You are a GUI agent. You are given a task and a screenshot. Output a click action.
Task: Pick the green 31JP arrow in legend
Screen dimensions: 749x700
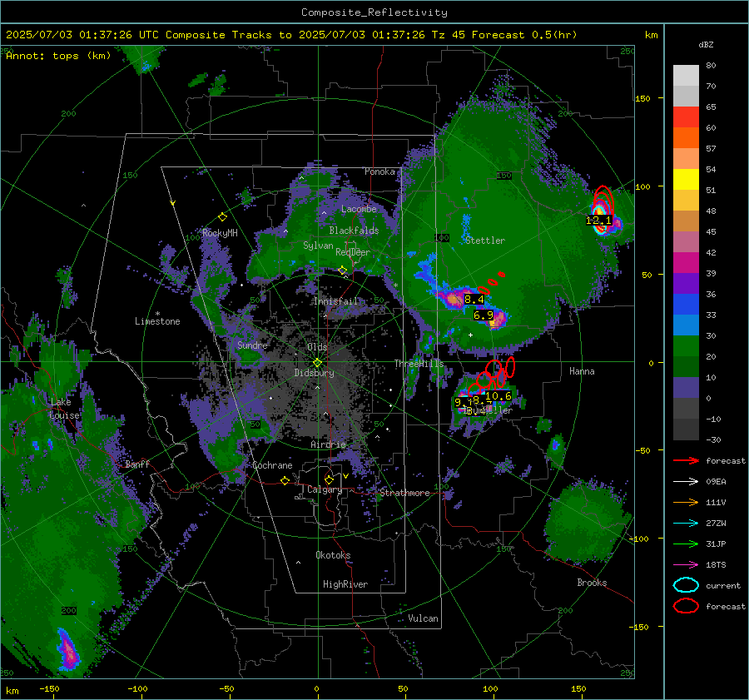[x=686, y=544]
